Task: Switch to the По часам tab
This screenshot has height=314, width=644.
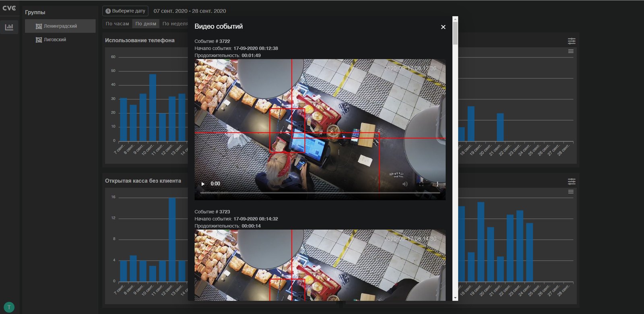Action: point(117,24)
